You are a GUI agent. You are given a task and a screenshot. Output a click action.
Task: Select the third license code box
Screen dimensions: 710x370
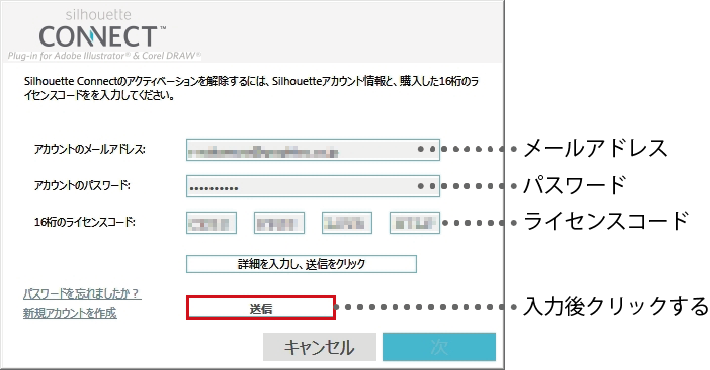point(347,223)
